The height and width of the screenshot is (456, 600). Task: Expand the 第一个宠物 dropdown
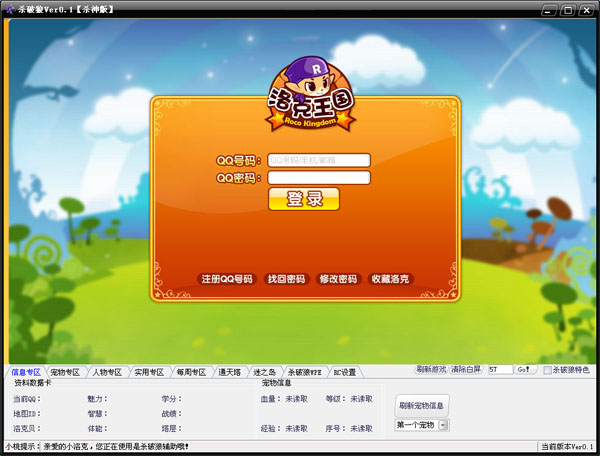tap(443, 425)
